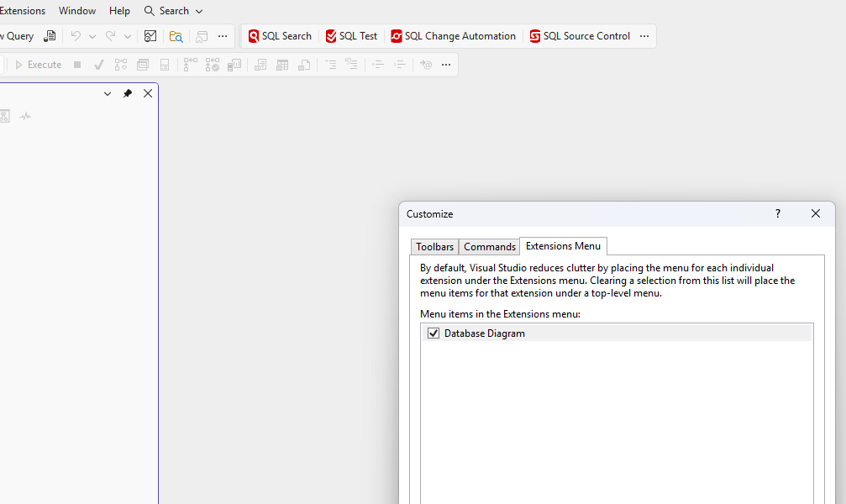This screenshot has width=846, height=504.
Task: Open the docked panel's window position dropdown
Action: point(108,93)
